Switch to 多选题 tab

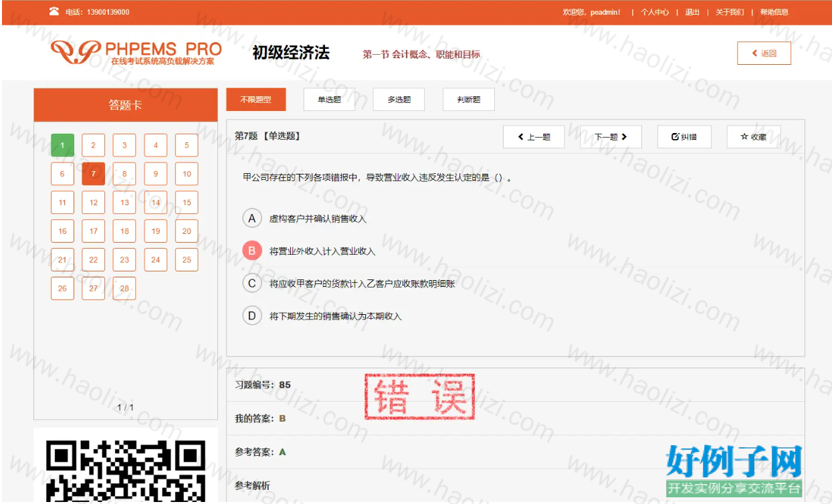(x=399, y=100)
